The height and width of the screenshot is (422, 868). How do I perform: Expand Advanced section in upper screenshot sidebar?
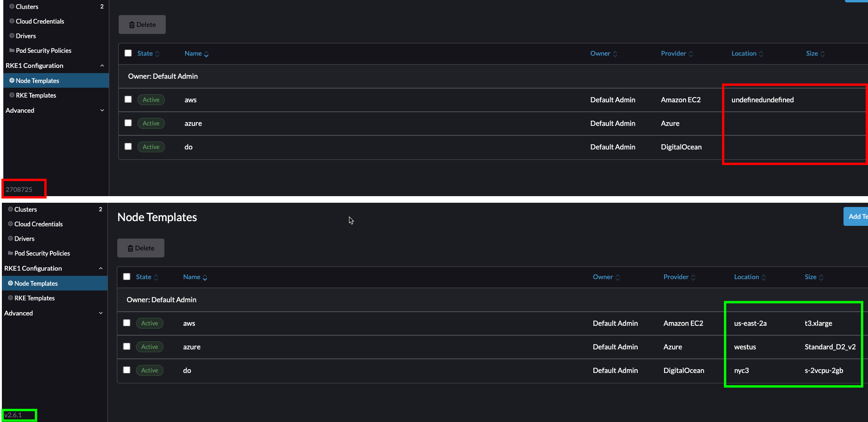[x=102, y=110]
